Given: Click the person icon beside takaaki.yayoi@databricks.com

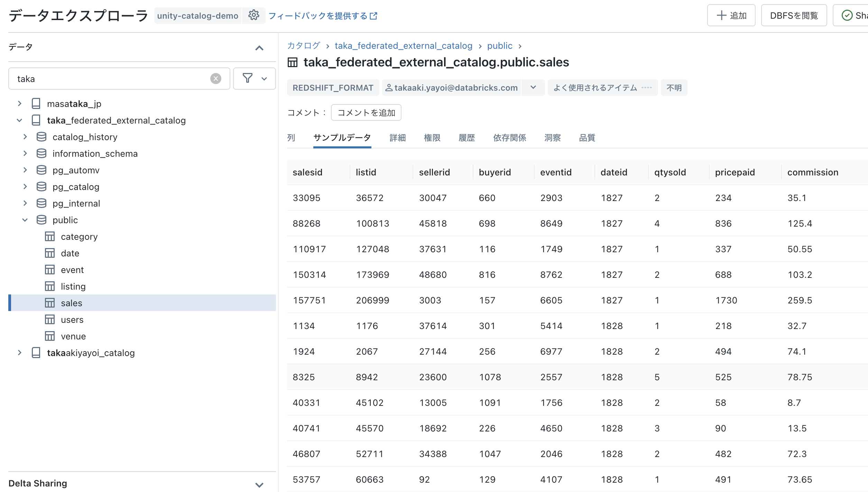Looking at the screenshot, I should click(390, 88).
